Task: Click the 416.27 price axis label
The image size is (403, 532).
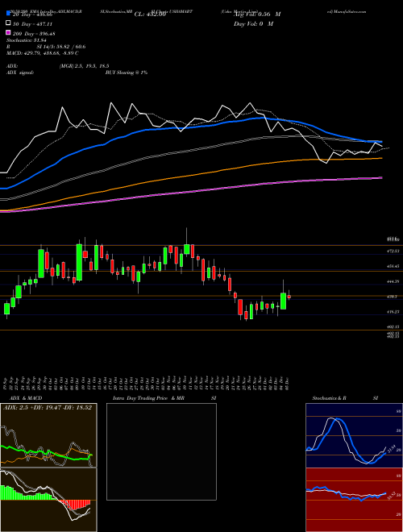Action: (393, 311)
